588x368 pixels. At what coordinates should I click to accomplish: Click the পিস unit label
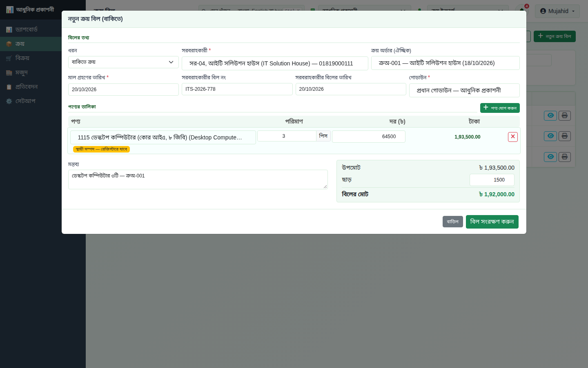(x=323, y=136)
